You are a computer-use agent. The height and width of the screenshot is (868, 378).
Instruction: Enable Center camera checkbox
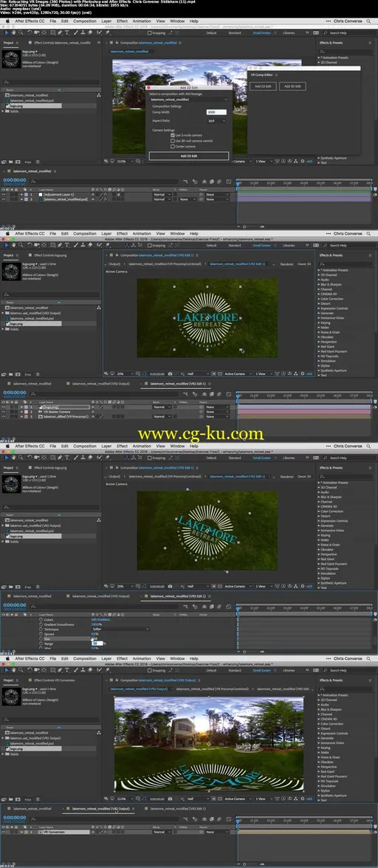pos(173,147)
